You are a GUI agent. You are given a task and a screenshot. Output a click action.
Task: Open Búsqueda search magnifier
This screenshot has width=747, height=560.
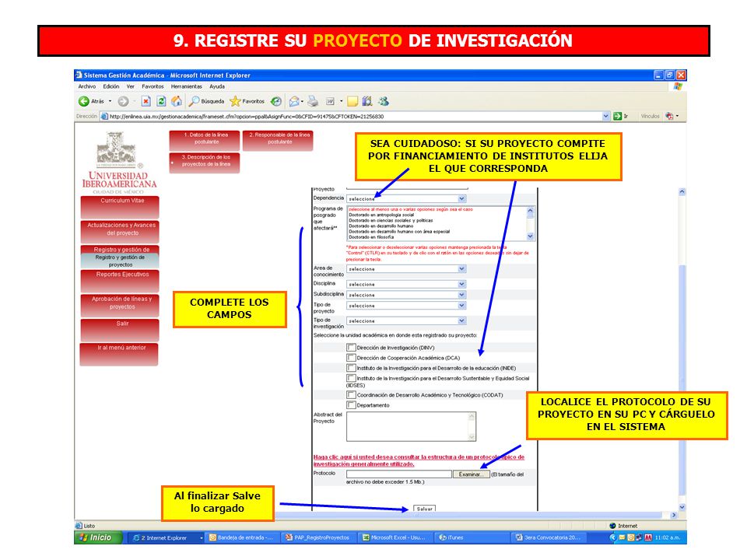click(194, 101)
